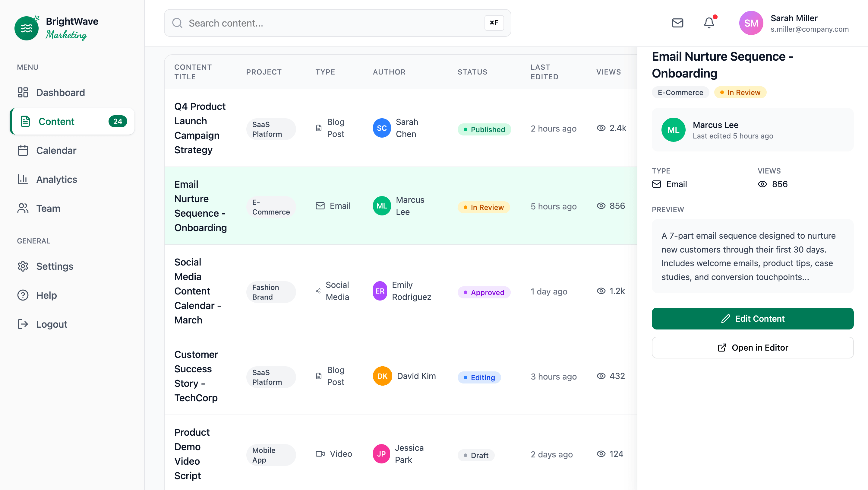
Task: Click the Marcus Lee ML avatar in table
Action: pyautogui.click(x=381, y=206)
